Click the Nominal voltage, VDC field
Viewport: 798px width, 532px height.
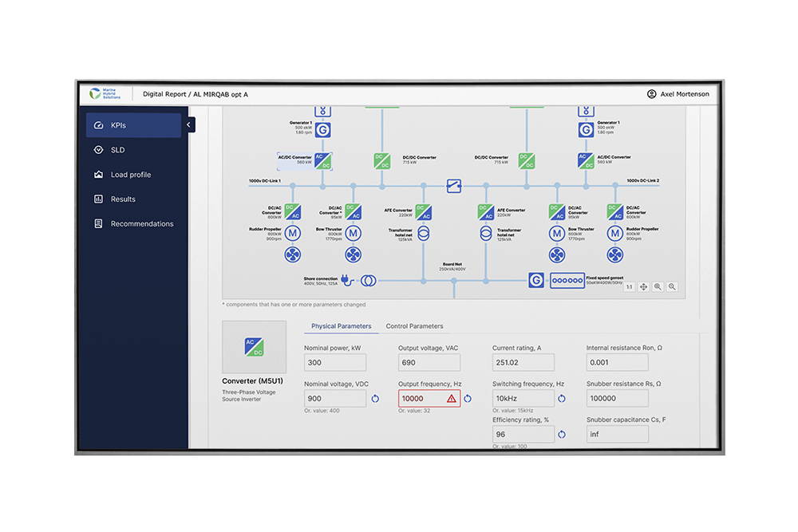[x=335, y=399]
